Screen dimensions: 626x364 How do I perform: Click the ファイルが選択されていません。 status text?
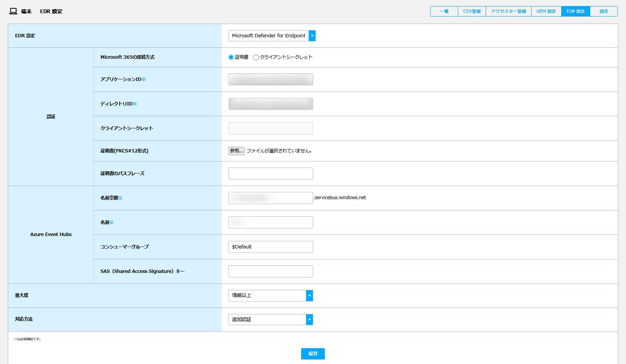click(279, 151)
